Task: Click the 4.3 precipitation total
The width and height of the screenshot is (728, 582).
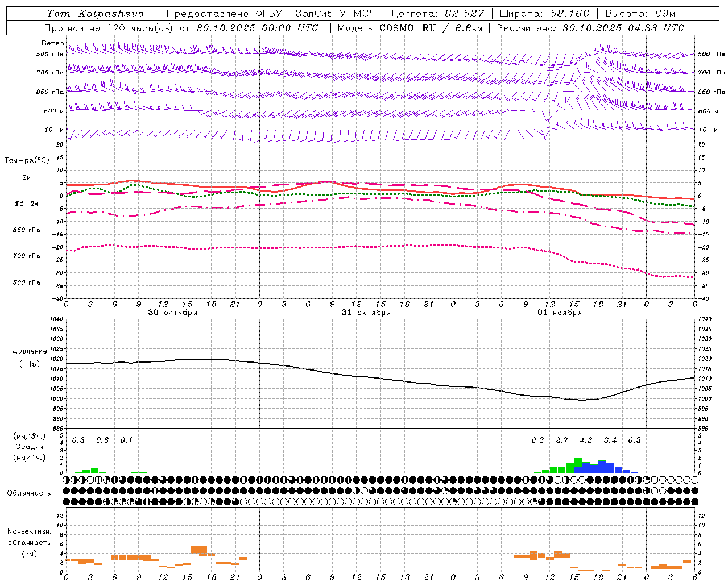Action: [x=586, y=440]
